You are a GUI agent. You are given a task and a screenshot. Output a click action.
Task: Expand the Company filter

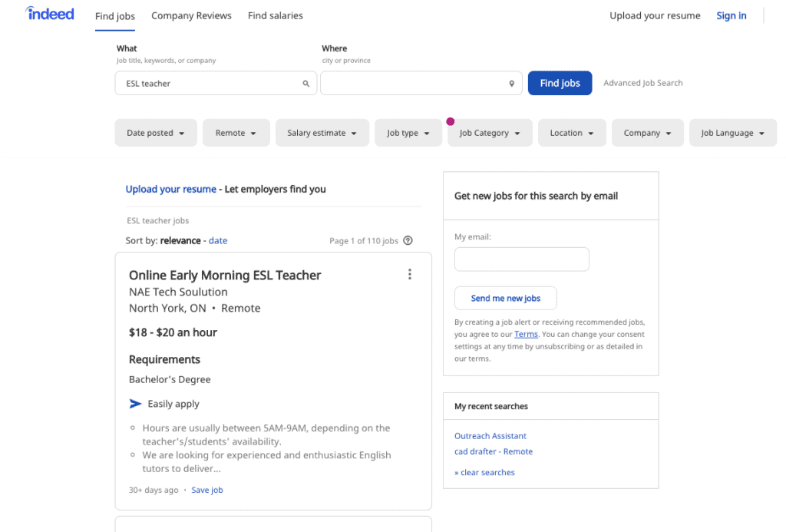tap(648, 133)
